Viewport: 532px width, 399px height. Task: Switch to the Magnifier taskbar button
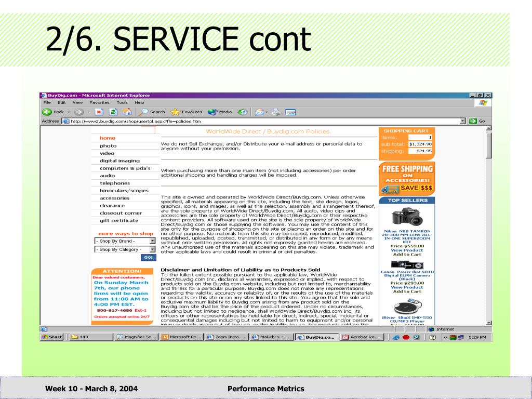point(137,337)
